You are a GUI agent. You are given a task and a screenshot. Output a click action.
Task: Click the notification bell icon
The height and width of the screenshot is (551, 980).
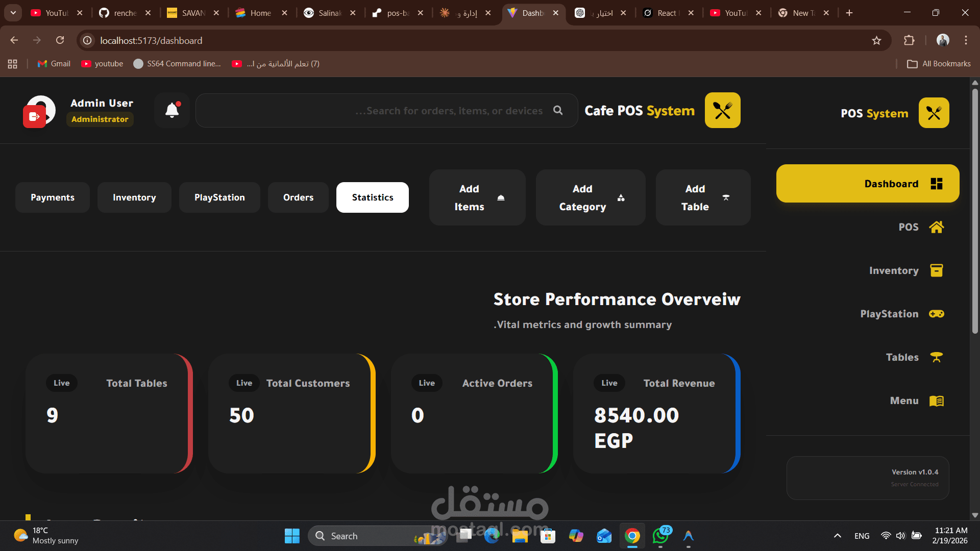click(x=172, y=110)
